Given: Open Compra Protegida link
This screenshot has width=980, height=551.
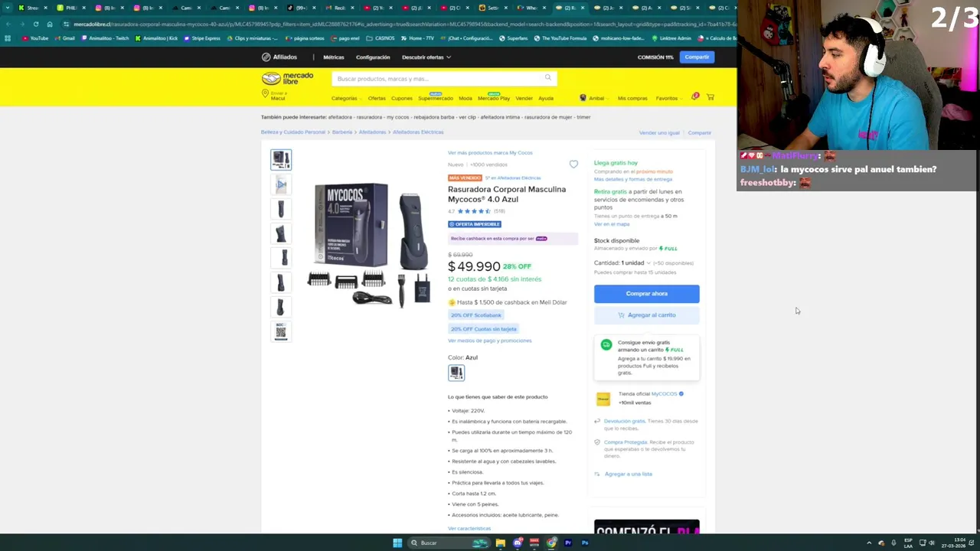Looking at the screenshot, I should 626,442.
